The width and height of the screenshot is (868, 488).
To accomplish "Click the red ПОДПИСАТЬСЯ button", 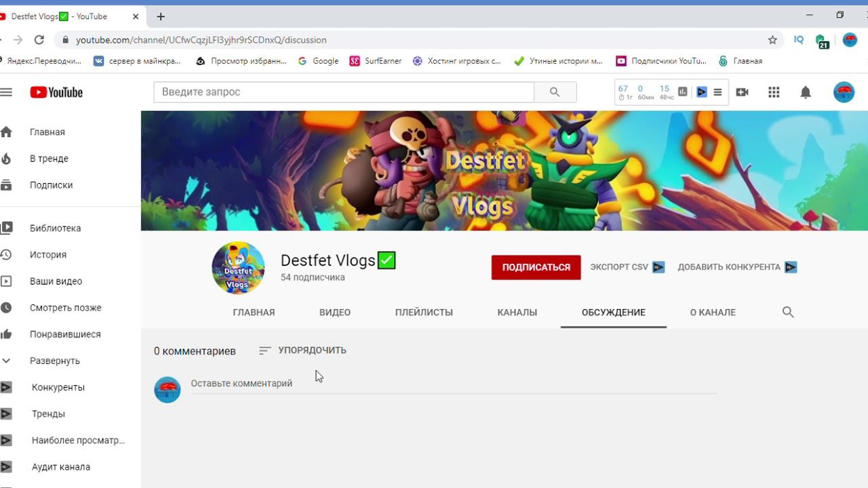I will [536, 268].
